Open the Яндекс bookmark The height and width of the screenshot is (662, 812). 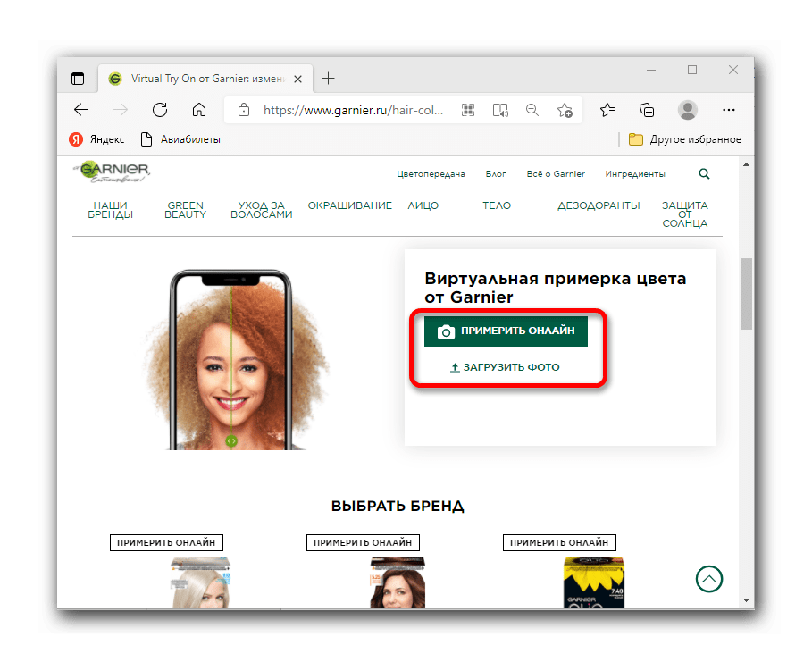96,139
